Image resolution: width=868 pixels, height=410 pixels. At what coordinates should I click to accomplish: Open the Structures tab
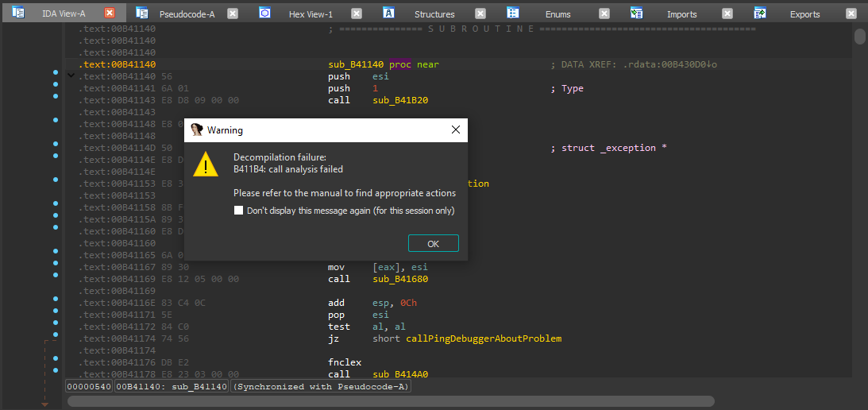pyautogui.click(x=434, y=14)
